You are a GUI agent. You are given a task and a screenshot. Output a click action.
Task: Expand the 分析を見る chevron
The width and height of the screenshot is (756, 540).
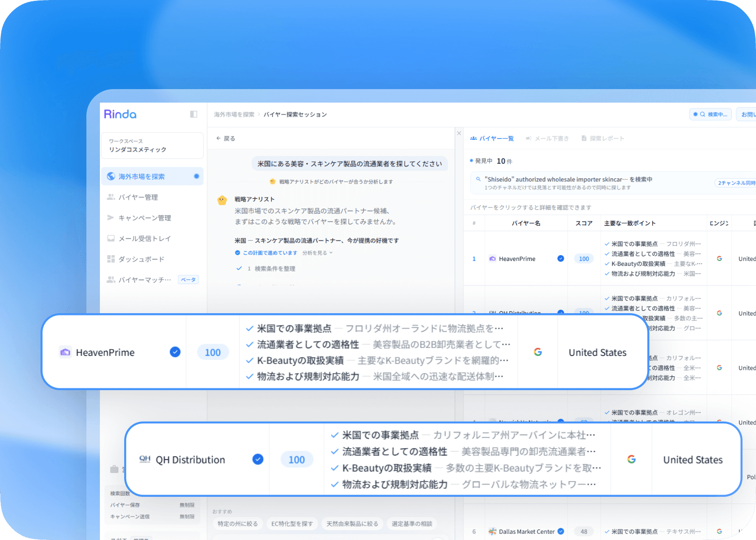click(x=331, y=253)
